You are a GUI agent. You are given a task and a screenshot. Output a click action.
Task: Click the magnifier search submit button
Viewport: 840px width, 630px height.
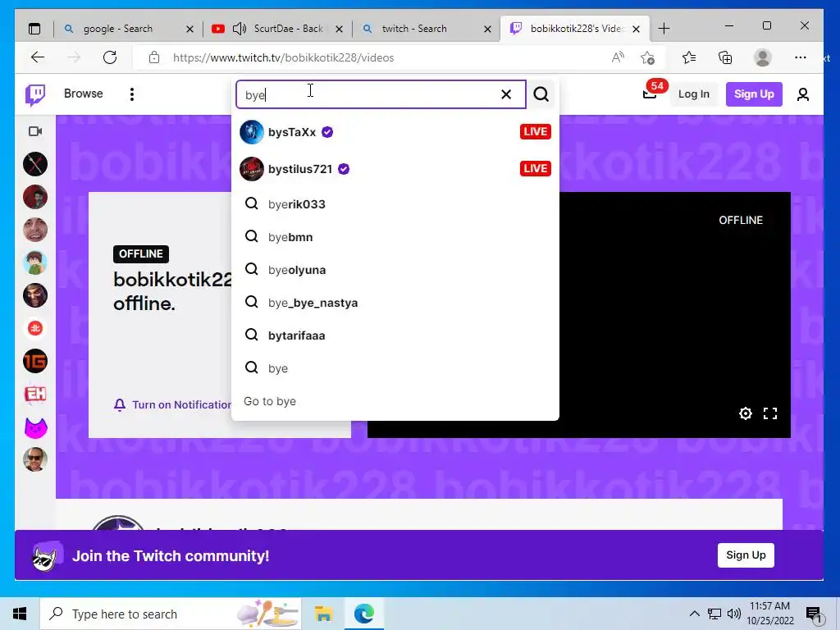(541, 94)
